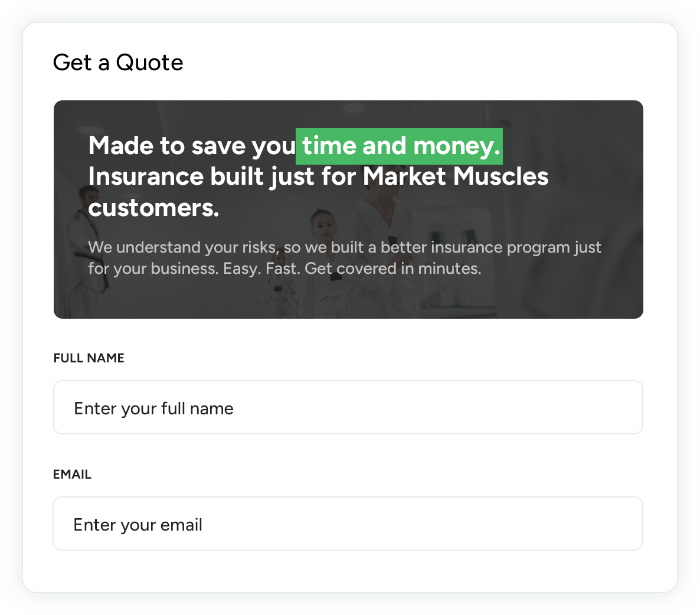The height and width of the screenshot is (615, 700).
Task: Click the "Get a Quote" heading
Action: (x=118, y=63)
